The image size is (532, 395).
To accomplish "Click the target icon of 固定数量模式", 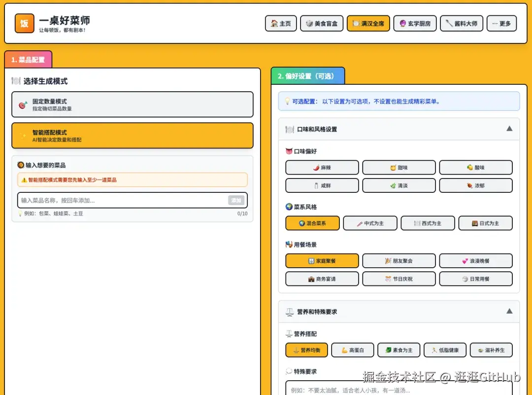I will pyautogui.click(x=23, y=105).
